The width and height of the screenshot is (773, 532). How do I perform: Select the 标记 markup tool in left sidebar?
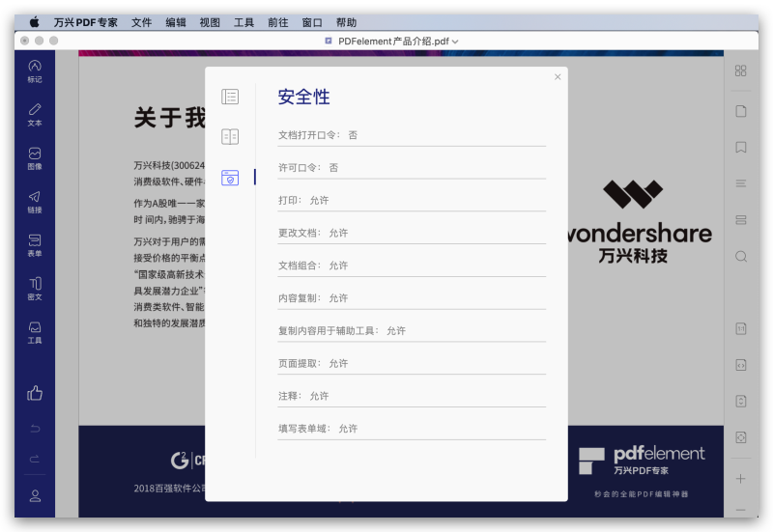click(x=35, y=71)
